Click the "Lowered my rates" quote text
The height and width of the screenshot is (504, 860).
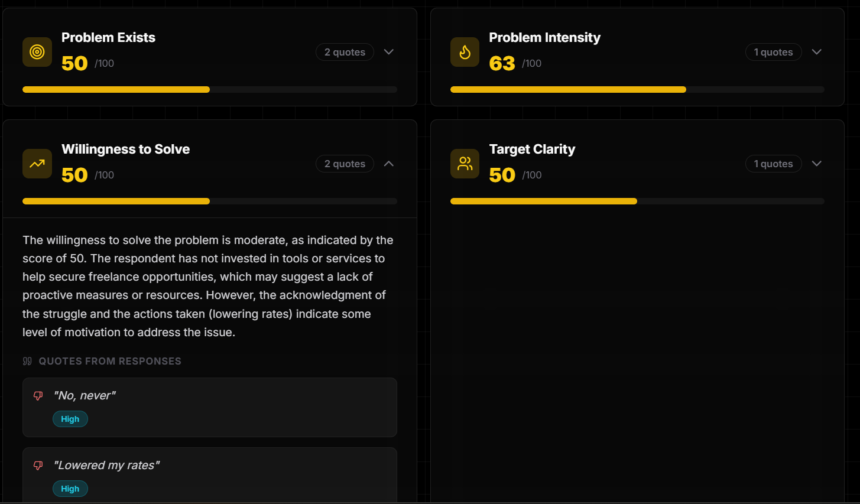pos(106,466)
